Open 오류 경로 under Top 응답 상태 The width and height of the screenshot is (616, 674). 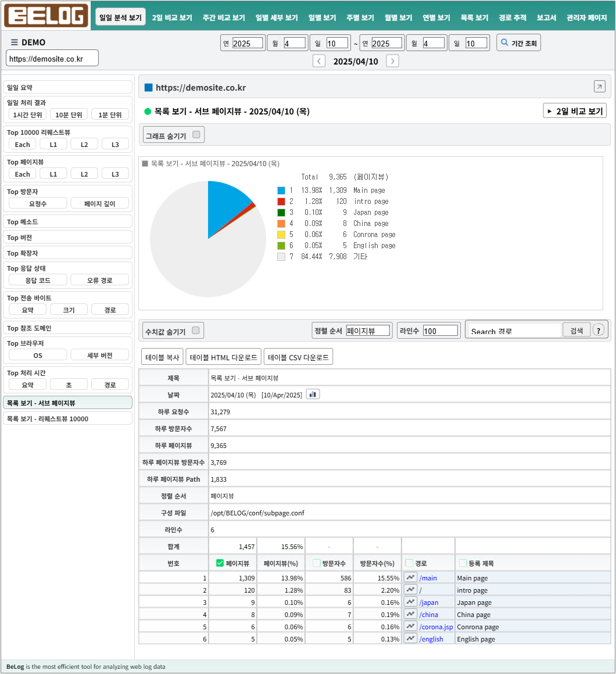click(100, 280)
